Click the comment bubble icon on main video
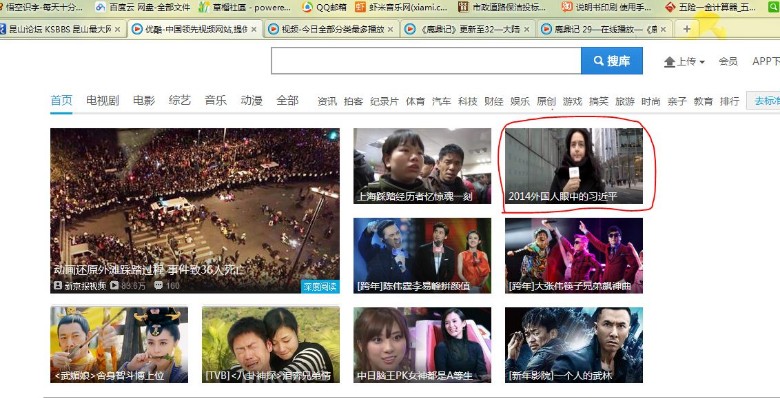 click(159, 286)
